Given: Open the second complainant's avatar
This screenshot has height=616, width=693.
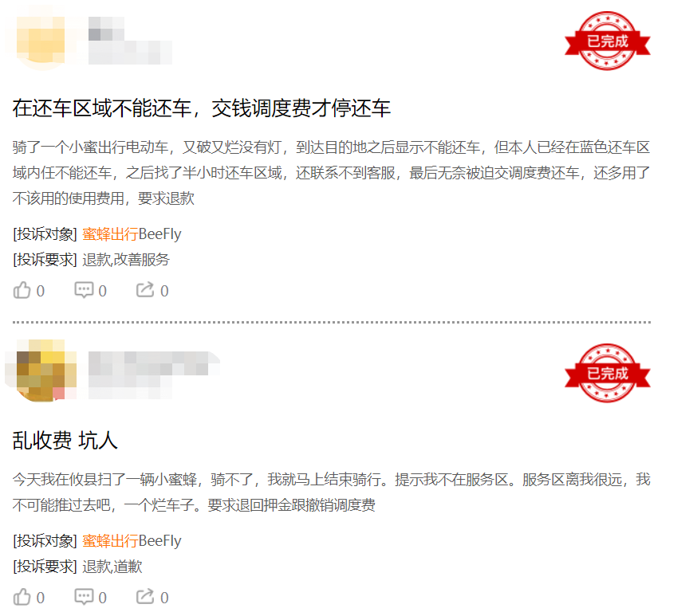Looking at the screenshot, I should tap(41, 370).
